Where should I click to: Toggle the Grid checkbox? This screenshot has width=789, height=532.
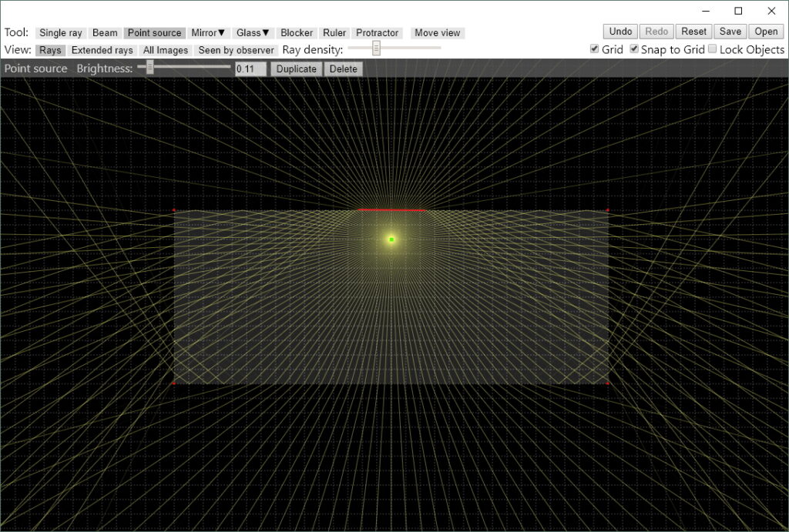coord(594,49)
